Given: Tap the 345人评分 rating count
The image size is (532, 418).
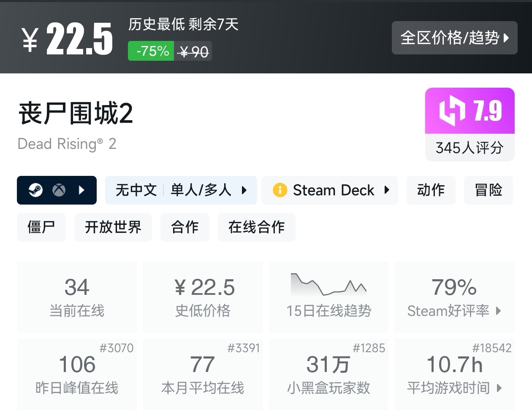Looking at the screenshot, I should (x=470, y=148).
